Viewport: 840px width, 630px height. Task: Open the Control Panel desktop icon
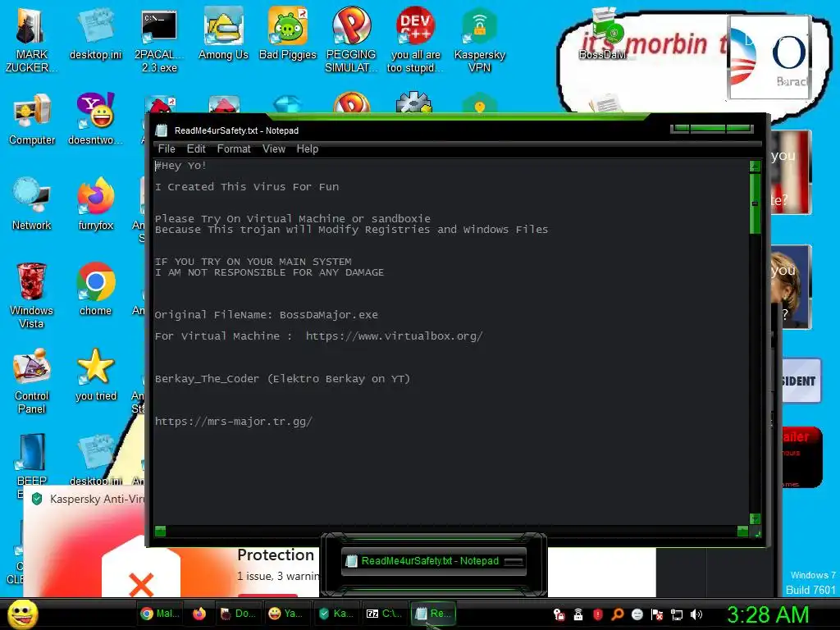[32, 381]
